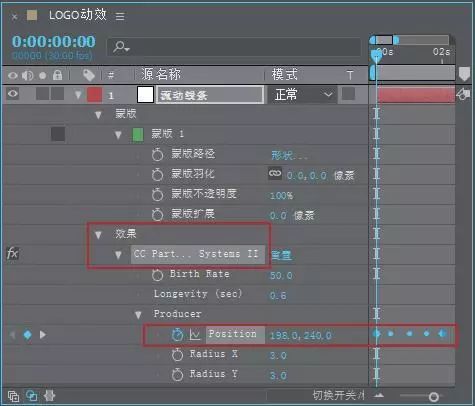Click the Longevity (sec) value 0.6
The height and width of the screenshot is (406, 475).
coord(278,296)
